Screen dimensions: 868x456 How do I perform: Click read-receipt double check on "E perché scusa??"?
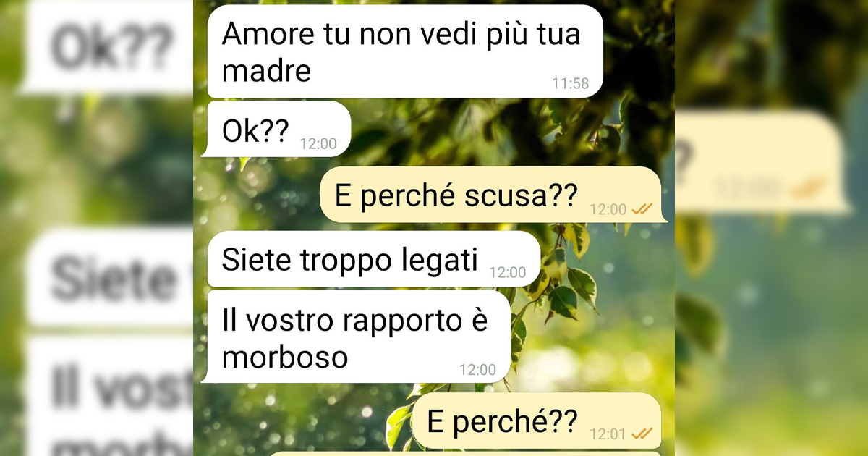click(642, 209)
